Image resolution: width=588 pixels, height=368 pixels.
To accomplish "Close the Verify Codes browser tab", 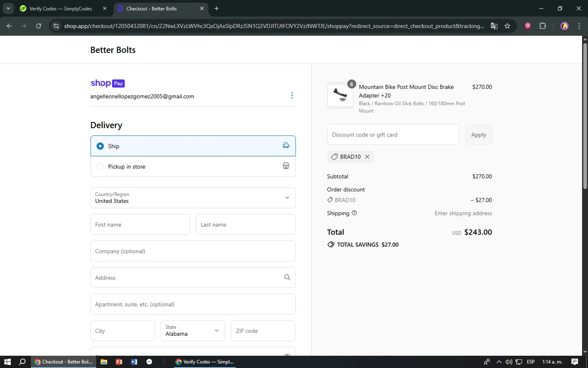I will (105, 8).
